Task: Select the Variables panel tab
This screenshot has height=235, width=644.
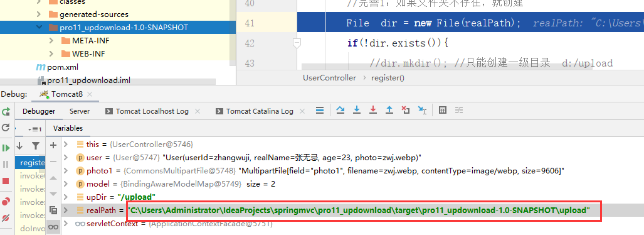Action: pyautogui.click(x=68, y=128)
